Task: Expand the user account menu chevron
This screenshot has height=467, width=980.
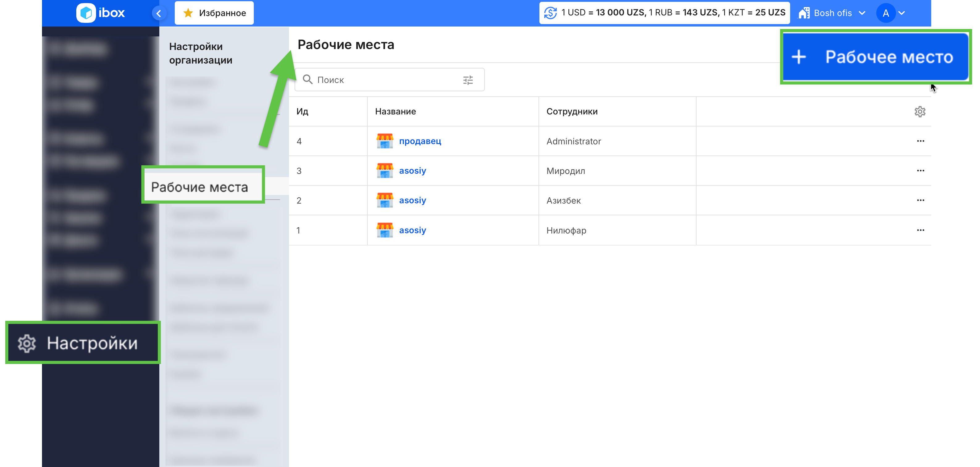Action: pos(902,13)
